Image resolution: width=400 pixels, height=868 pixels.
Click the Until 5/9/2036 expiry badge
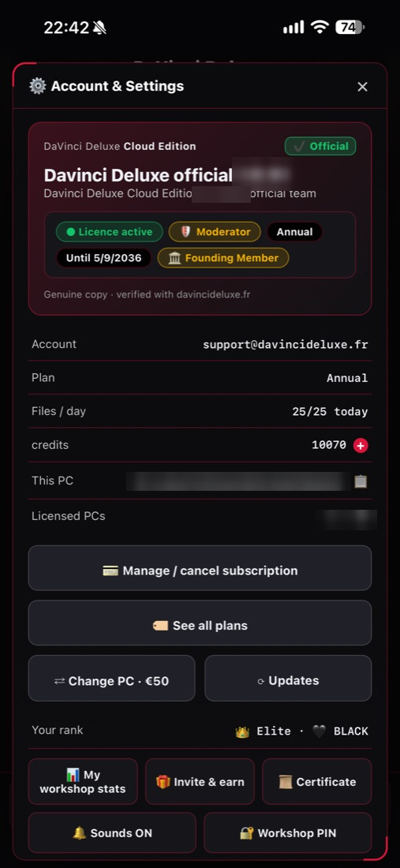click(103, 258)
